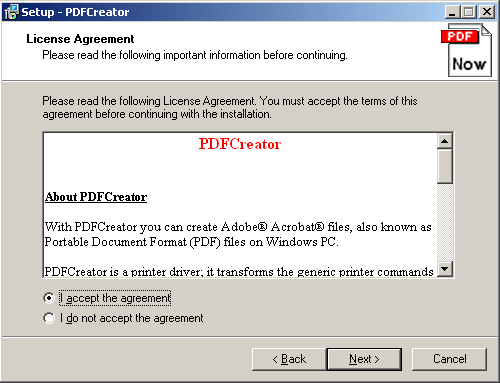This screenshot has width=500, height=383.
Task: Click the license scrollbar down arrow
Action: coord(444,269)
